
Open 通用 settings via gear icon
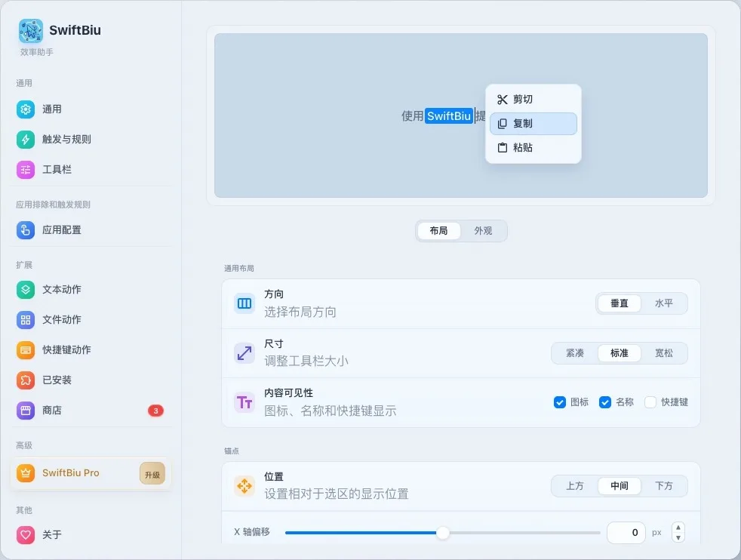(26, 109)
